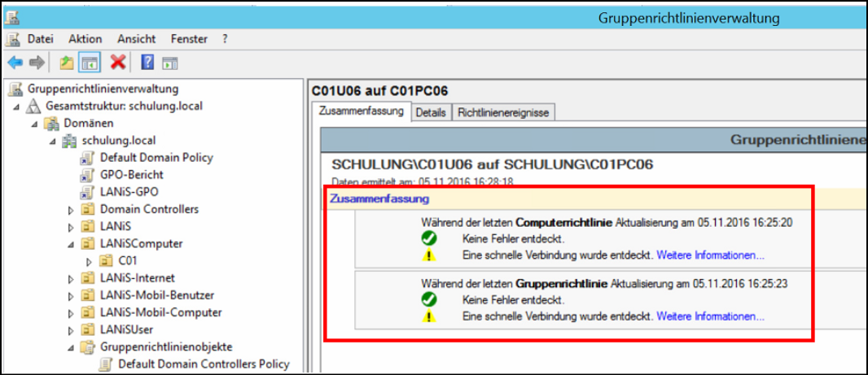This screenshot has height=375, width=868.
Task: Switch to the Zusammenfassung tab
Action: point(361,111)
